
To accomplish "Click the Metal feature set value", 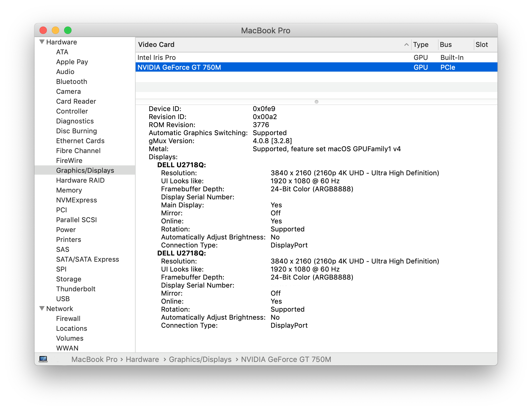I will tap(327, 149).
